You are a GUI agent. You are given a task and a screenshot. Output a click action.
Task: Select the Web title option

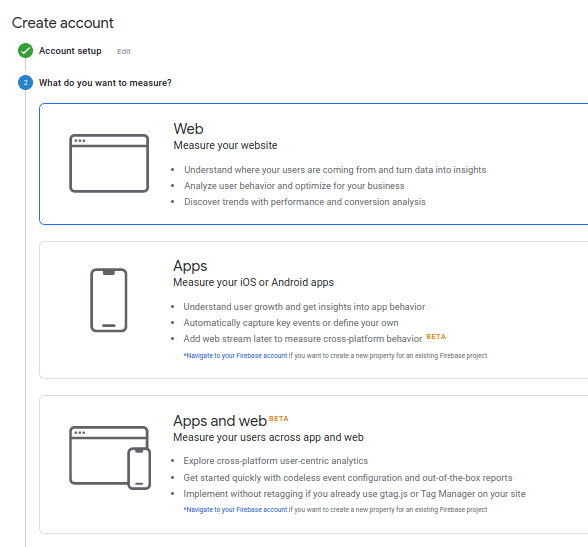[188, 129]
